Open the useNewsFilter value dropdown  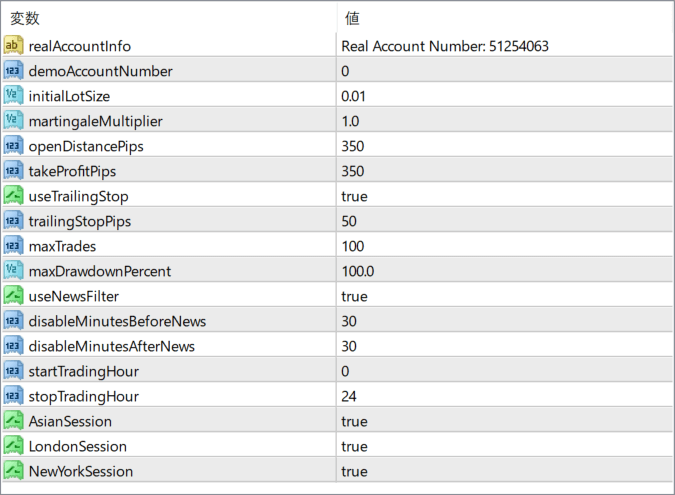point(500,296)
